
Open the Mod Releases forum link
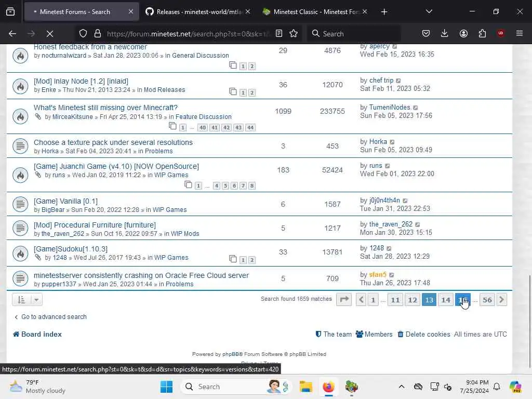(164, 90)
